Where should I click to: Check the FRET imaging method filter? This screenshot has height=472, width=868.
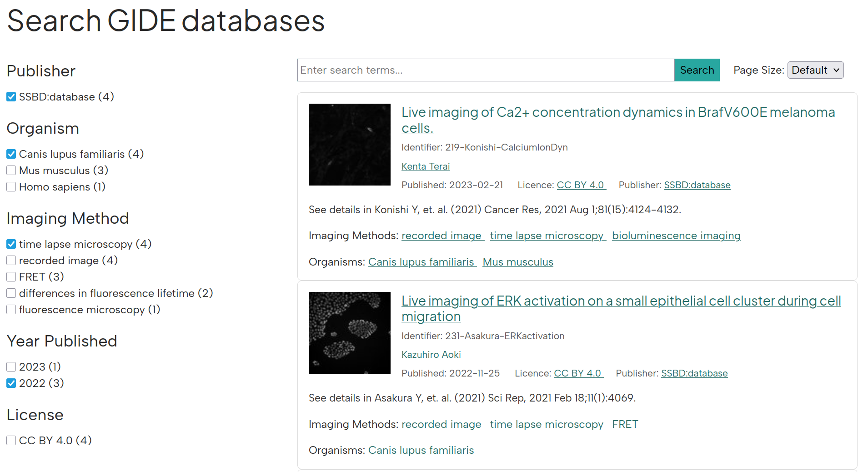tap(11, 277)
